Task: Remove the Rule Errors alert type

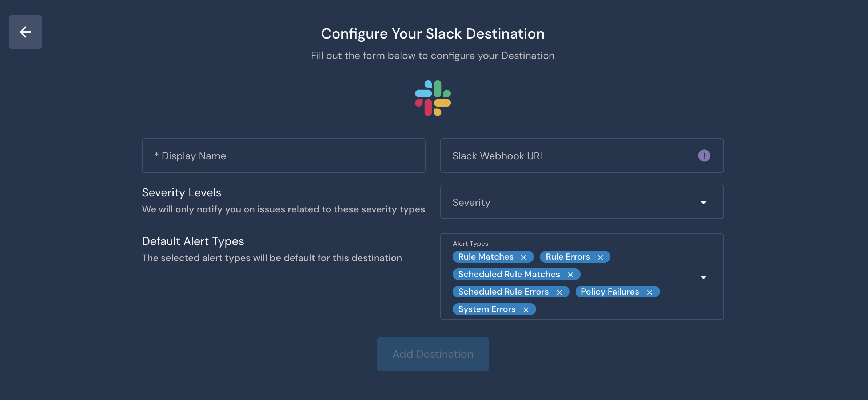Action: 600,257
